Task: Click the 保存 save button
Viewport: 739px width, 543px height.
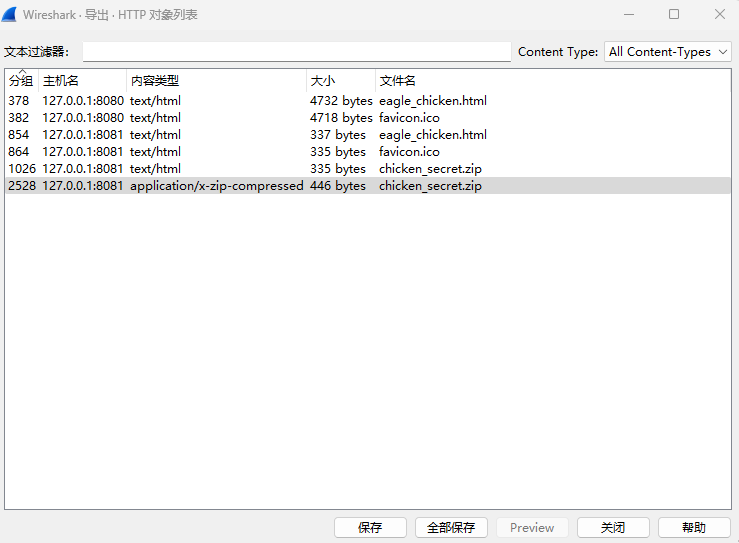Action: pos(370,527)
